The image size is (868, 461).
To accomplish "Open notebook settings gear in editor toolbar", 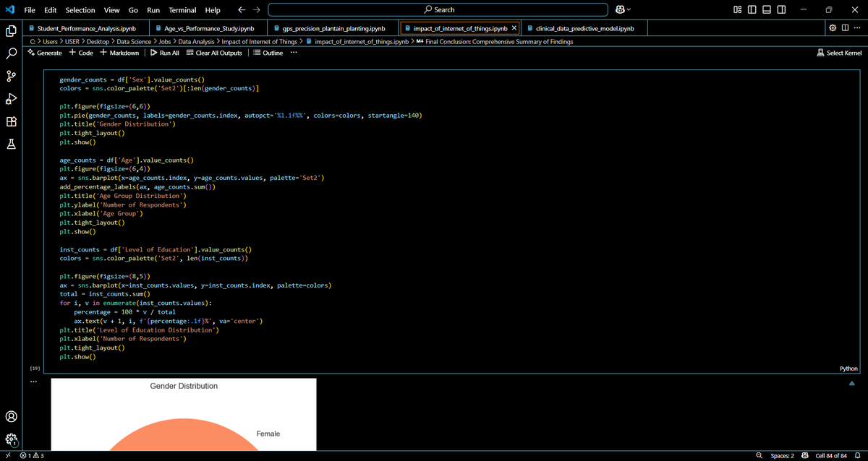I will (833, 28).
